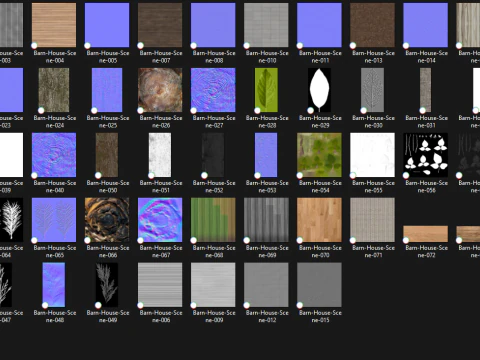Click the file name 'Barn-House-Scene-011'

click(x=320, y=57)
